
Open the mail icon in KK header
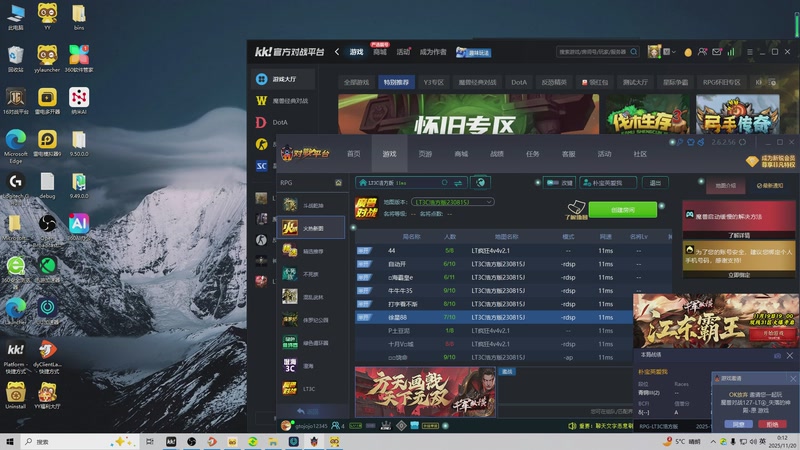point(717,52)
